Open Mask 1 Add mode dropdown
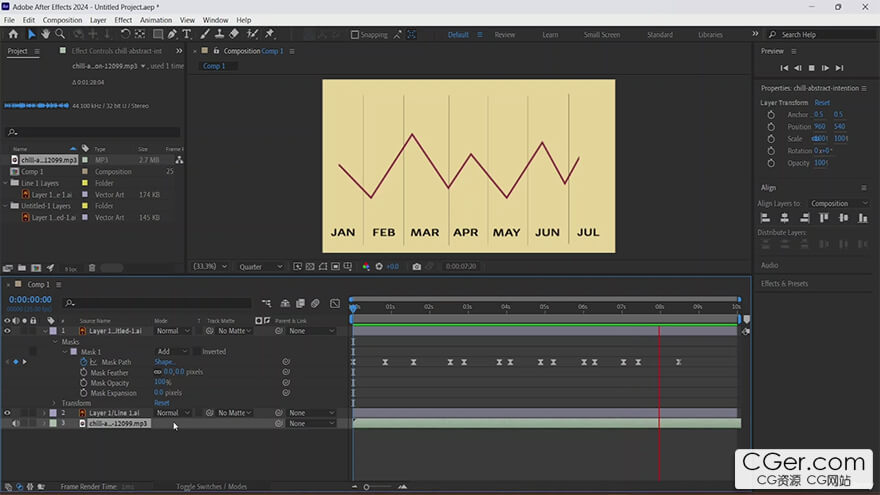Screen dimensions: 880x495 click(x=172, y=352)
